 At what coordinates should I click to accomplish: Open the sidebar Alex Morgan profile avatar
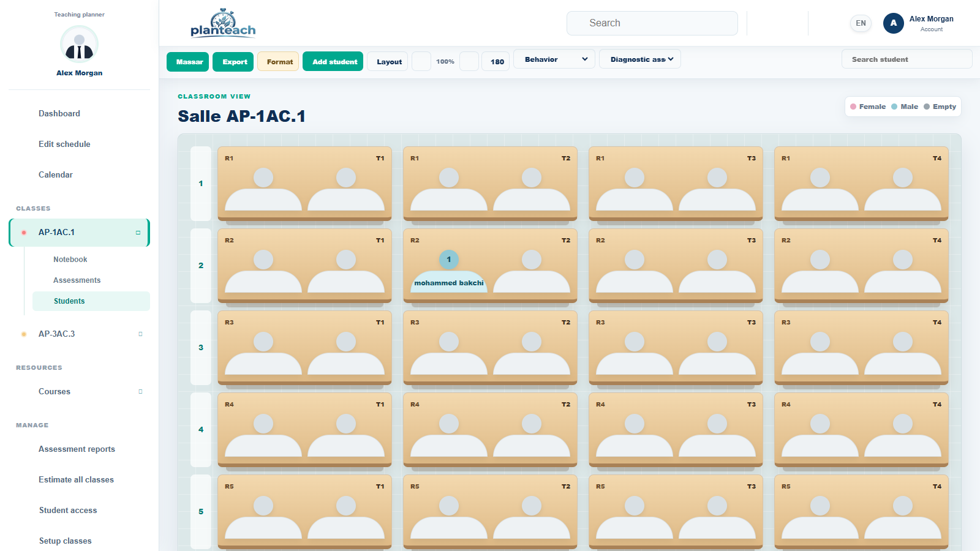point(80,45)
